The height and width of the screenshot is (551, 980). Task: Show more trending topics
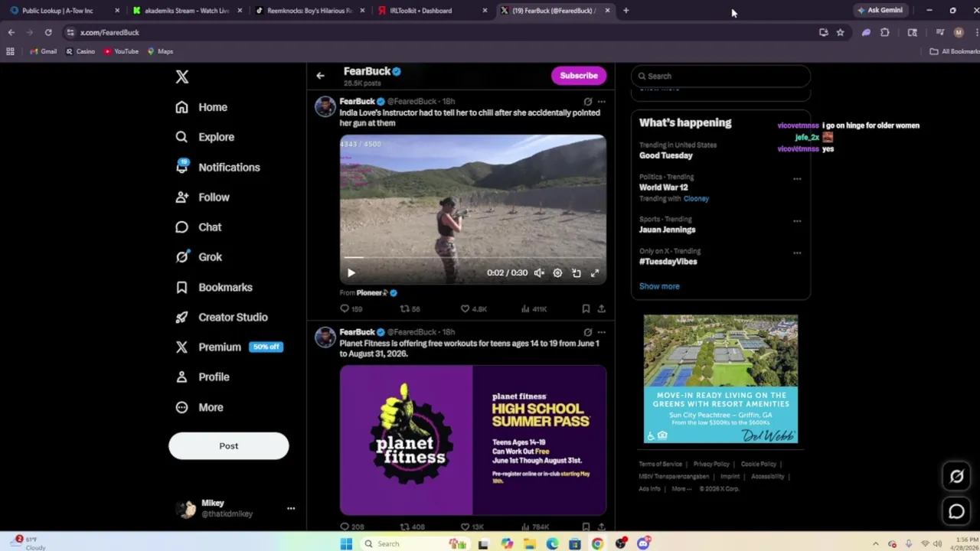[659, 286]
